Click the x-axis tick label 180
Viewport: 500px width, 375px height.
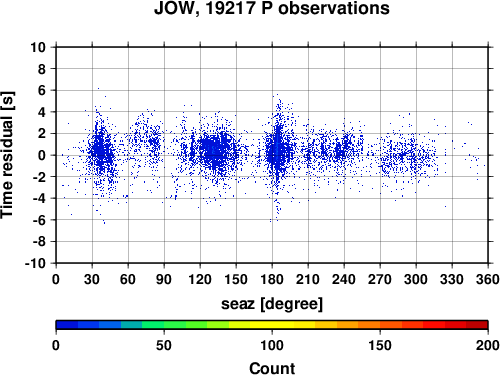click(272, 279)
